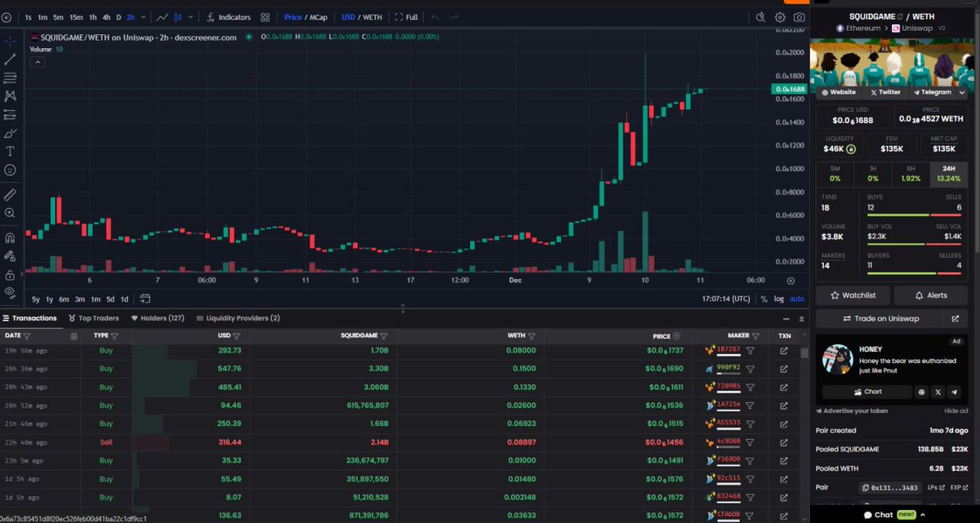Open the go-to-date calendar icon
Screen dimensions: 980x523
pyautogui.click(x=145, y=299)
